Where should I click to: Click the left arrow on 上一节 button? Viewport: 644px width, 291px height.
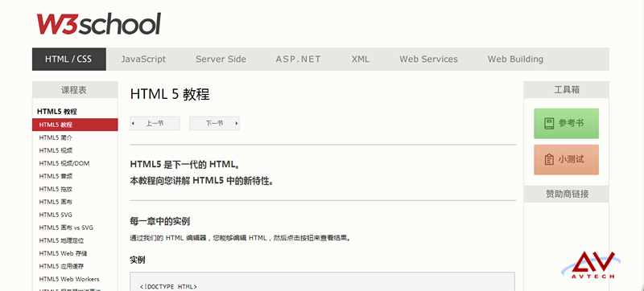[x=133, y=123]
